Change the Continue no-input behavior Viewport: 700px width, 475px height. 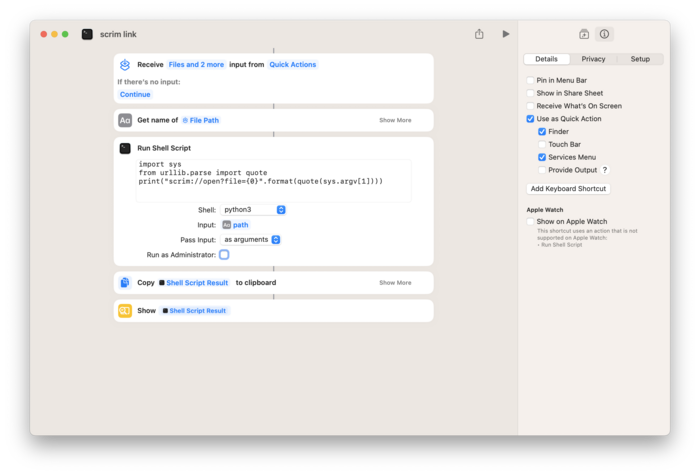click(x=135, y=95)
